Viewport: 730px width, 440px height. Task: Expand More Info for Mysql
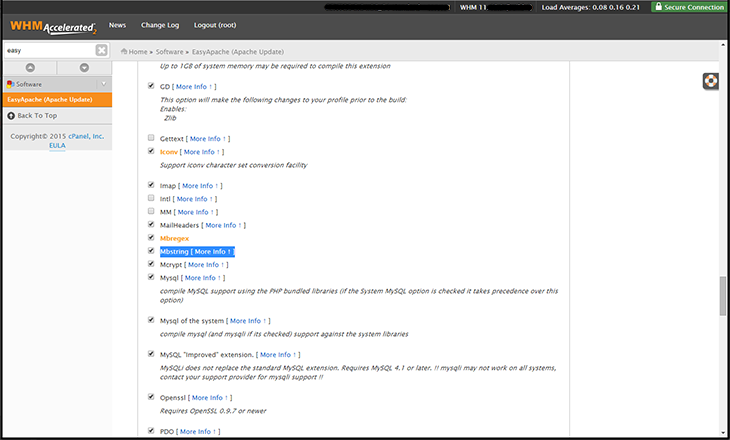[x=203, y=278]
